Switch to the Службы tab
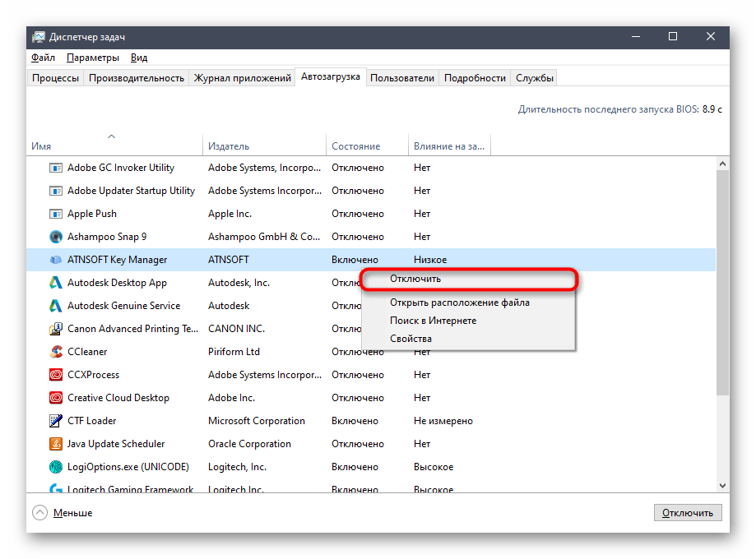Image resolution: width=756 pixels, height=559 pixels. 534,78
